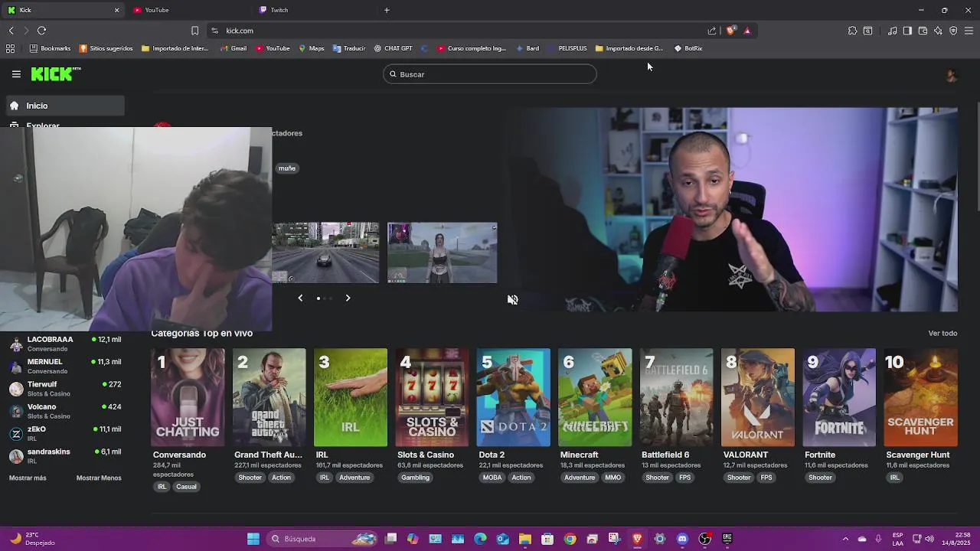Open the Tierwulf channel
Viewport: 980px width, 551px height.
click(65, 389)
